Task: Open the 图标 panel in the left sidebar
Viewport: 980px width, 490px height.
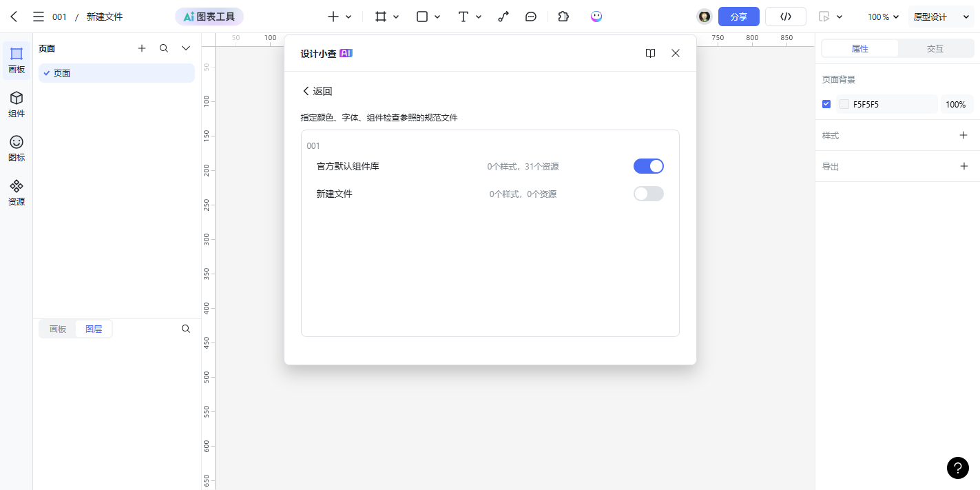Action: pos(16,147)
